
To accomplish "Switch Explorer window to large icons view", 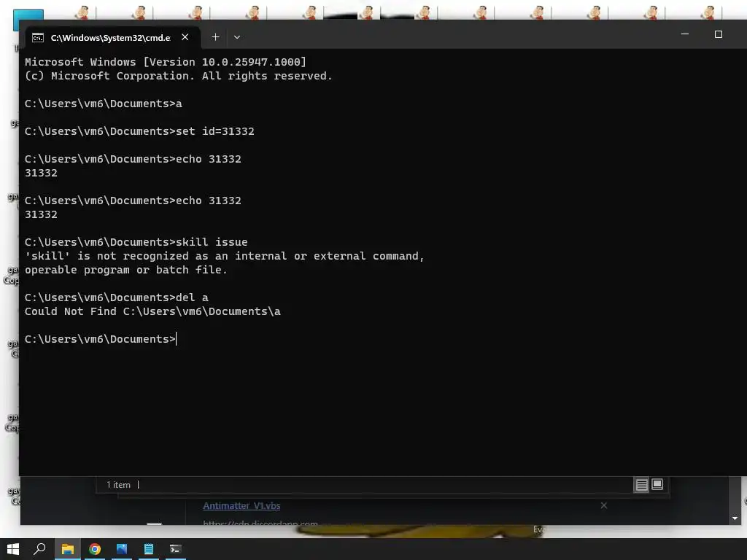I will 657,484.
